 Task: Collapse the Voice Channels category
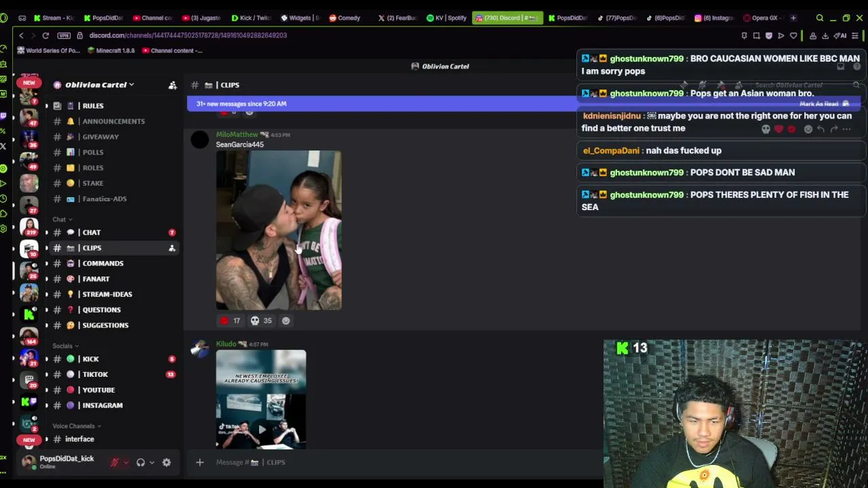point(77,426)
